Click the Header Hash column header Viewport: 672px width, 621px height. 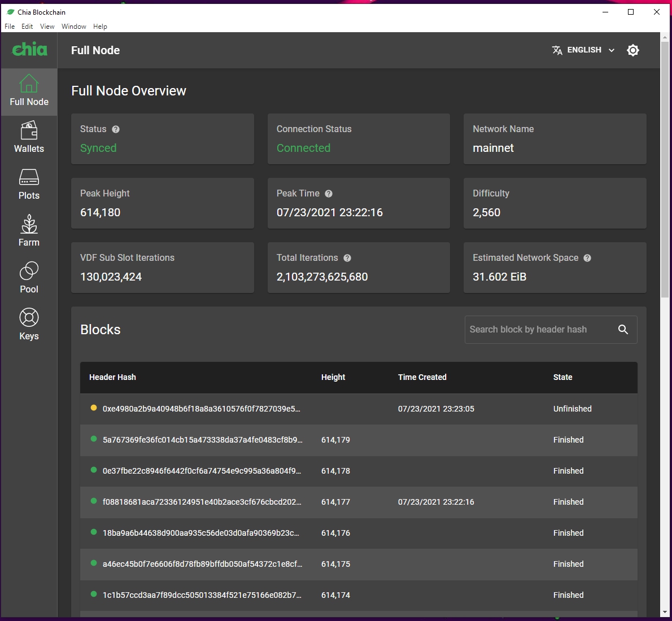pos(112,377)
